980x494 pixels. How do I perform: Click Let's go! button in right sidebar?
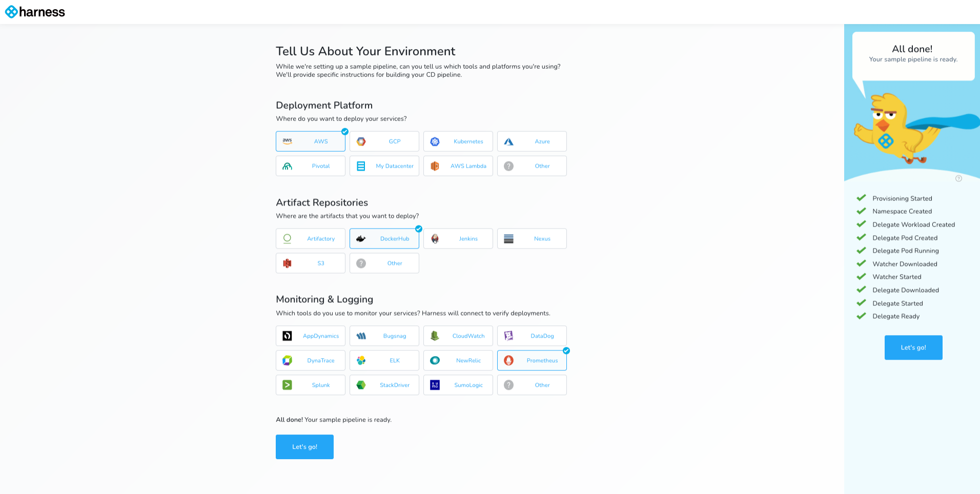(913, 347)
